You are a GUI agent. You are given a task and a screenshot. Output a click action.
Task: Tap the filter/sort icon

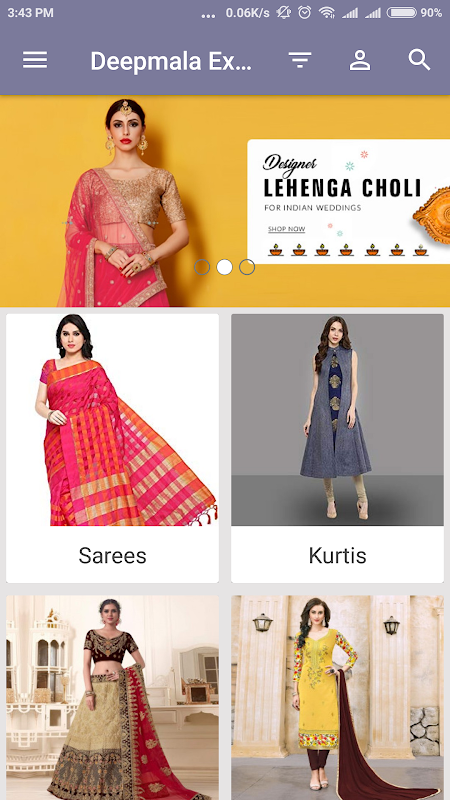tap(300, 60)
